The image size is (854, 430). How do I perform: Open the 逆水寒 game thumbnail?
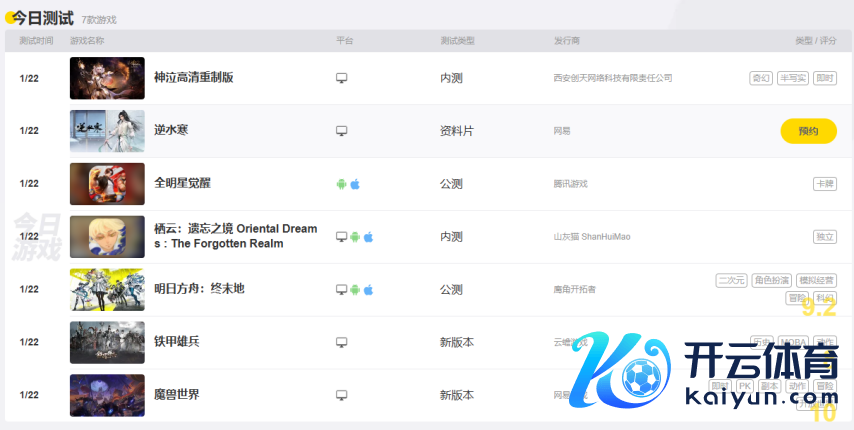pyautogui.click(x=107, y=131)
